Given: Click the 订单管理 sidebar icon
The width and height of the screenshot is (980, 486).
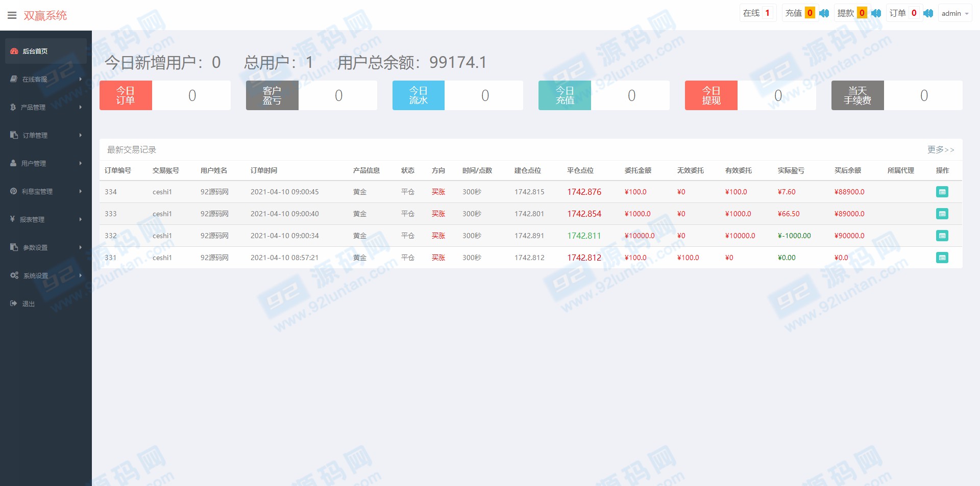Looking at the screenshot, I should tap(14, 135).
